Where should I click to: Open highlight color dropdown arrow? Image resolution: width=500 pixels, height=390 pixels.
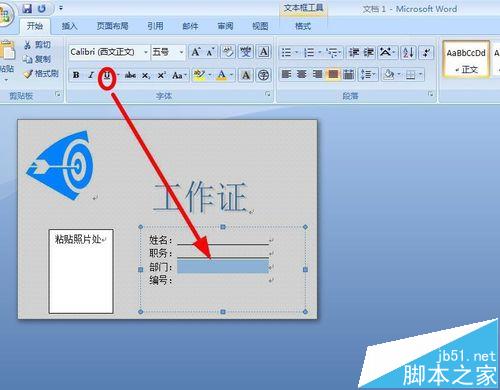[x=210, y=75]
